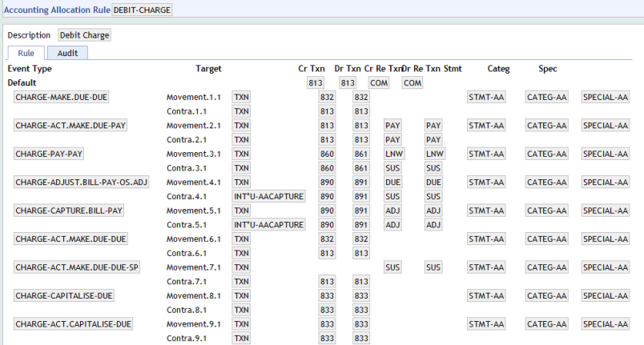Click the SPECIAL-AA field in Movement.9.1 row
This screenshot has width=644, height=345.
[605, 324]
